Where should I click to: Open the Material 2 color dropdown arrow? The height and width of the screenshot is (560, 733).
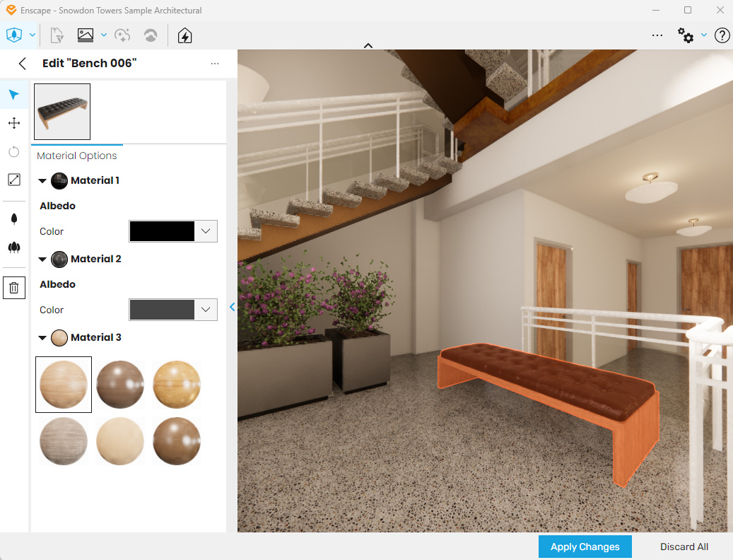click(206, 310)
